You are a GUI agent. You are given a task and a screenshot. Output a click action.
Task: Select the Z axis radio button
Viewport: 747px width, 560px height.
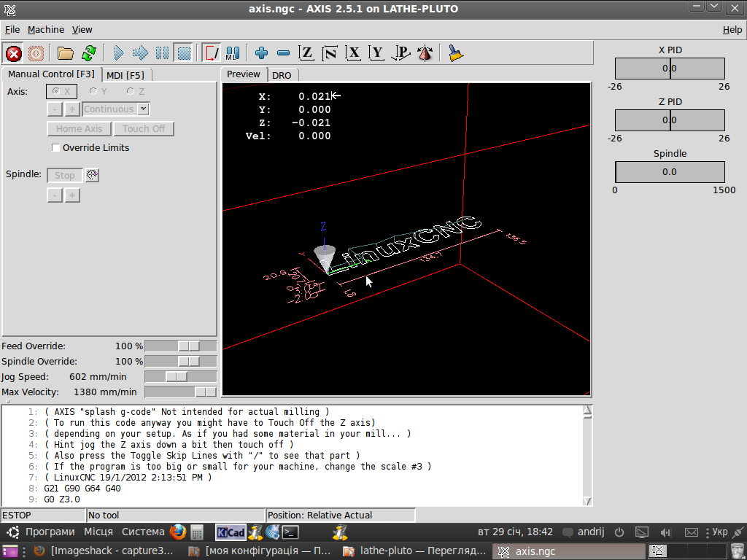coord(130,92)
